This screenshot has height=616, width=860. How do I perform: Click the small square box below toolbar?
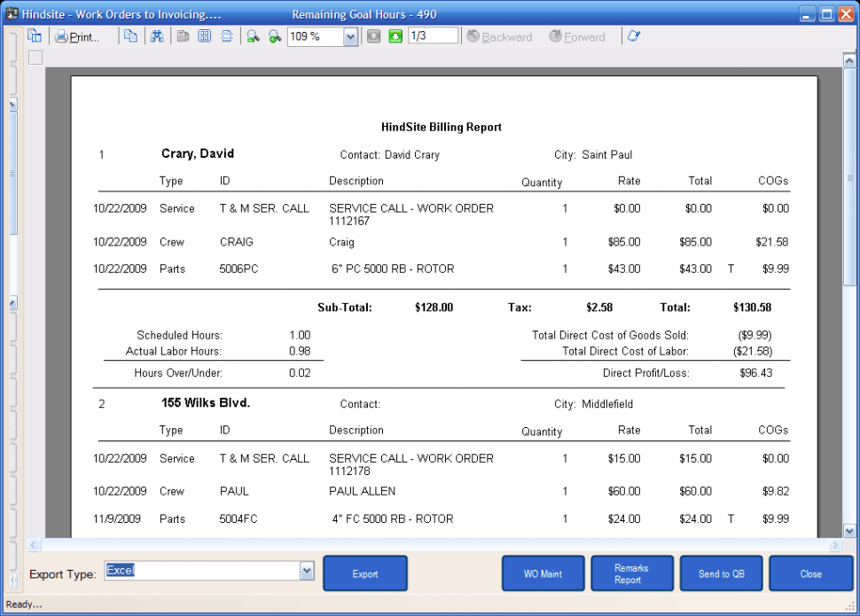(35, 58)
